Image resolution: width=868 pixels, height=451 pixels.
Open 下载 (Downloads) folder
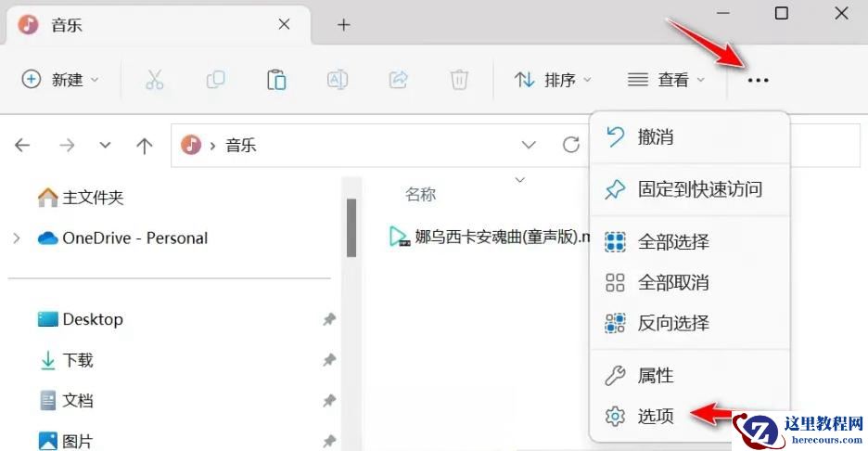[67, 360]
